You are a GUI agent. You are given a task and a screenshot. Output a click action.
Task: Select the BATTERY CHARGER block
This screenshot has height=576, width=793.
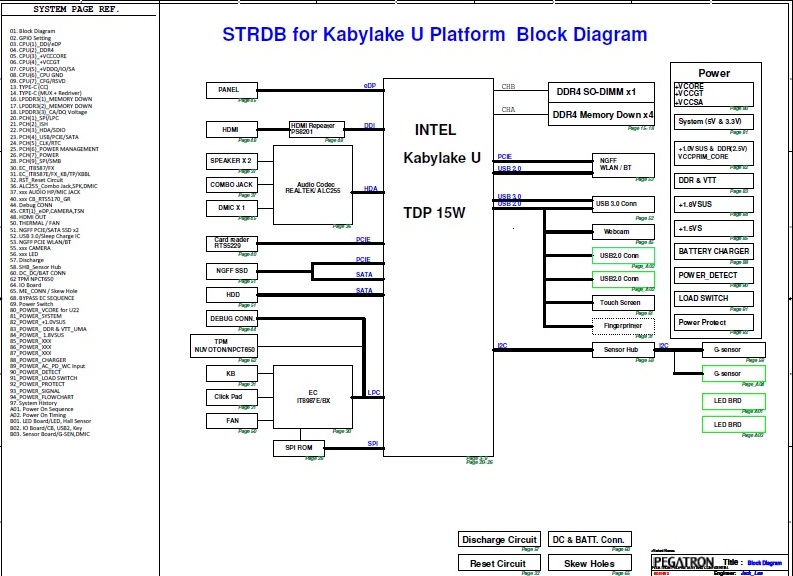tap(714, 251)
